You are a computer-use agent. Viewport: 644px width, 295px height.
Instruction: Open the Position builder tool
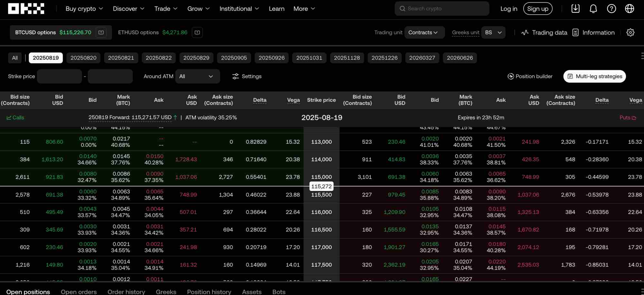pos(530,76)
